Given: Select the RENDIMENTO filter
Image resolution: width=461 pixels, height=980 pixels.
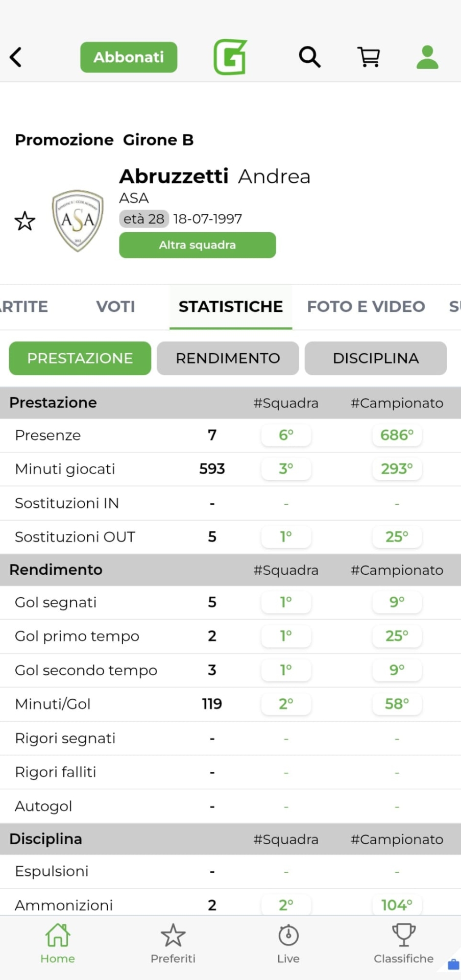Looking at the screenshot, I should point(228,358).
